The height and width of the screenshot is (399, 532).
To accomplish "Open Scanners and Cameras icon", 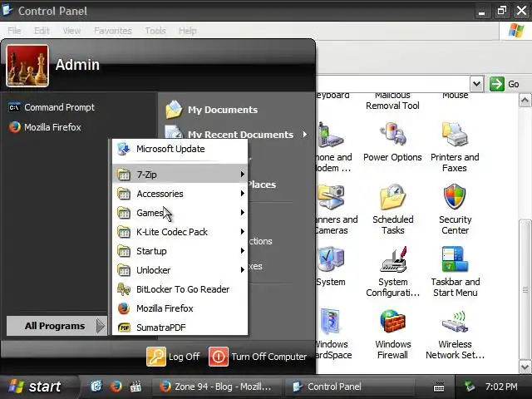I will (x=336, y=209).
